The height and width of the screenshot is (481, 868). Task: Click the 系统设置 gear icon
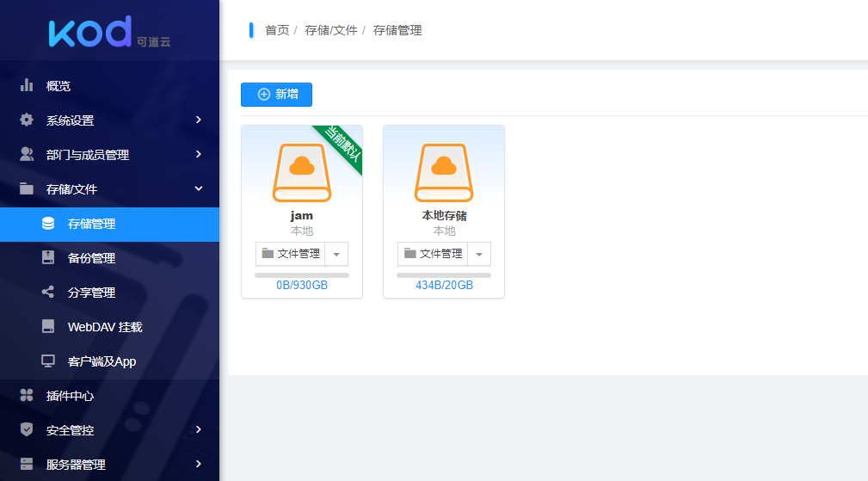(x=27, y=120)
